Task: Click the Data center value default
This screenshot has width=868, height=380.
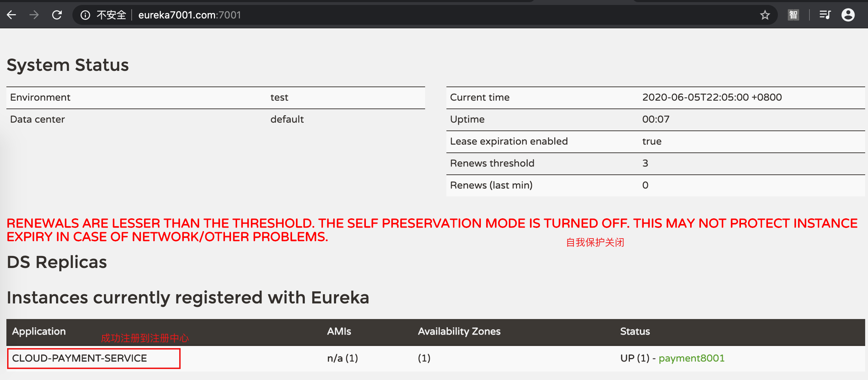Action: (287, 119)
